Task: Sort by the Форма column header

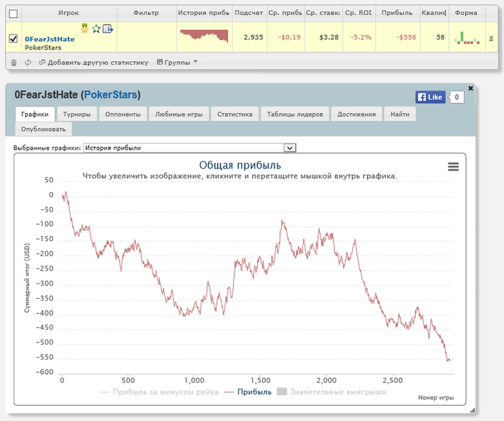Action: tap(466, 13)
